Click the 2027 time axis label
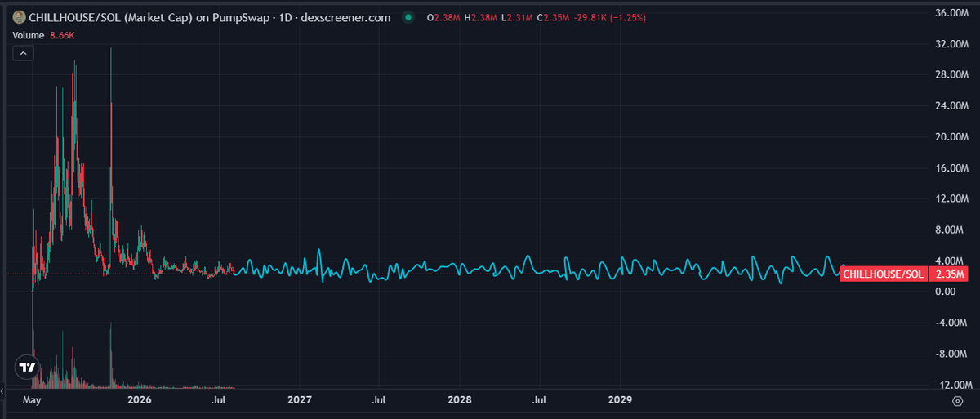This screenshot has height=419, width=980. pyautogui.click(x=300, y=401)
